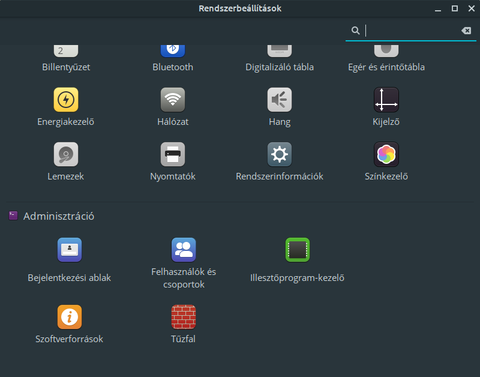The width and height of the screenshot is (480, 377).
Task: Focus the settings search input field
Action: [x=411, y=31]
